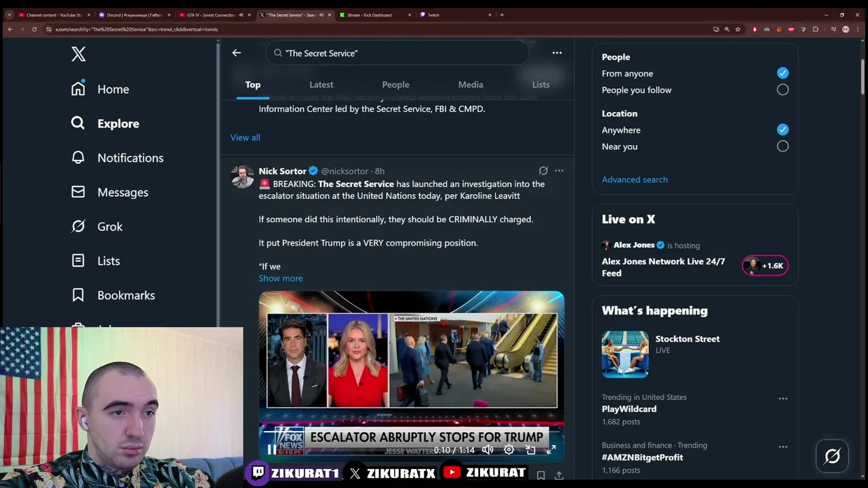Open the Alex Jones Network Live feed
Viewport: 868px width, 488px height.
[x=663, y=267]
